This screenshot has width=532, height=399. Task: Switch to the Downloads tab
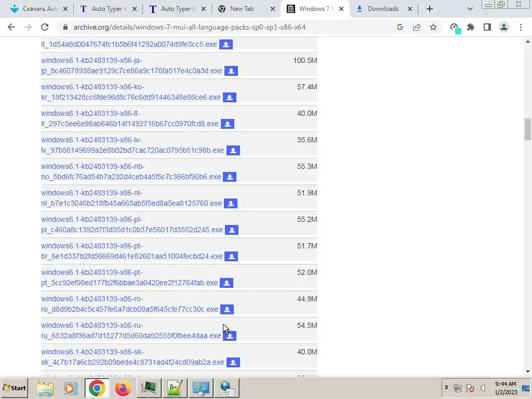[x=382, y=9]
